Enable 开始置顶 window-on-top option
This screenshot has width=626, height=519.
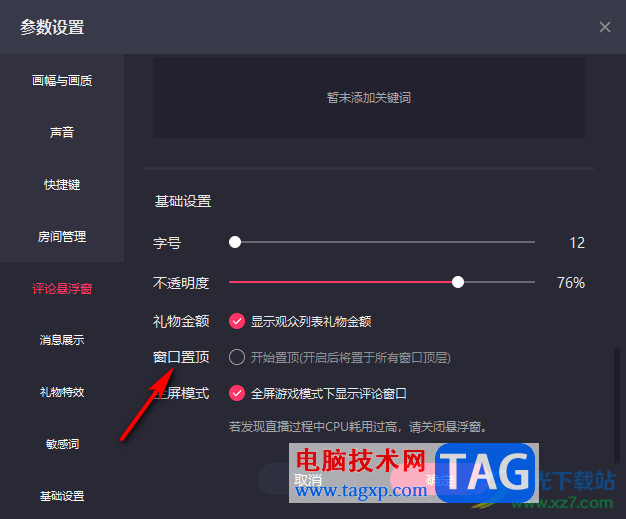(237, 357)
